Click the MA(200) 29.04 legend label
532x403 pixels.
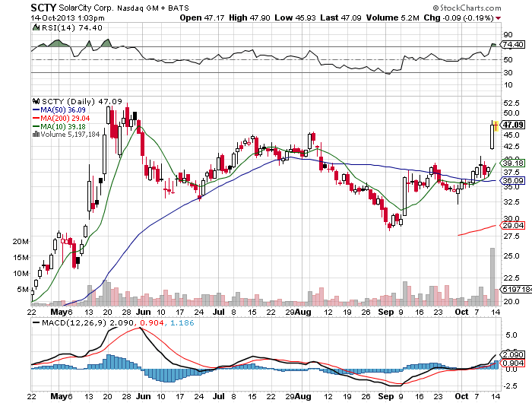65,118
